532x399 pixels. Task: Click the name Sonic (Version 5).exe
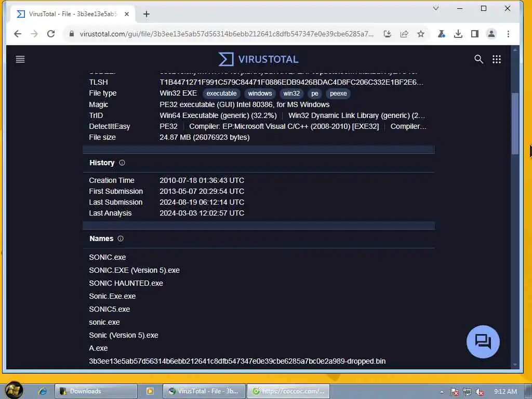tap(124, 335)
